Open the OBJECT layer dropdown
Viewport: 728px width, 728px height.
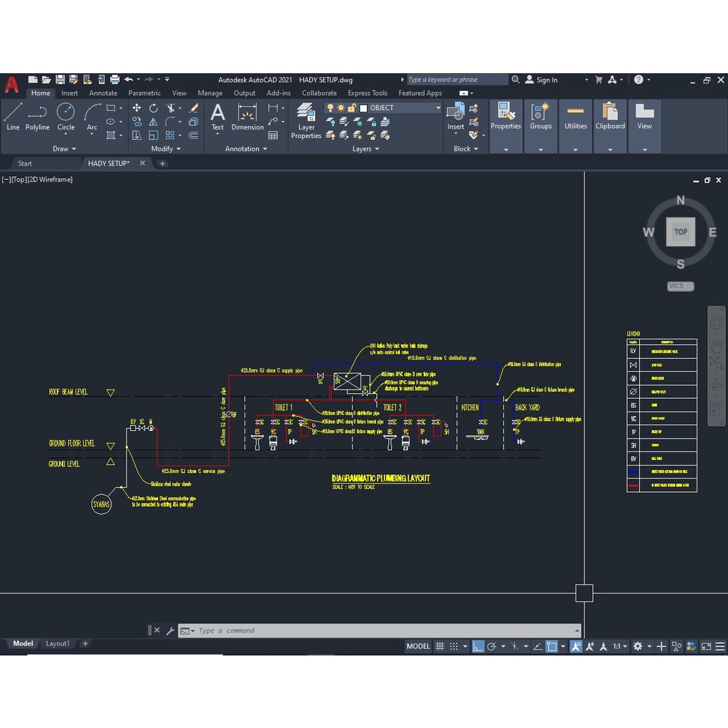coord(383,108)
